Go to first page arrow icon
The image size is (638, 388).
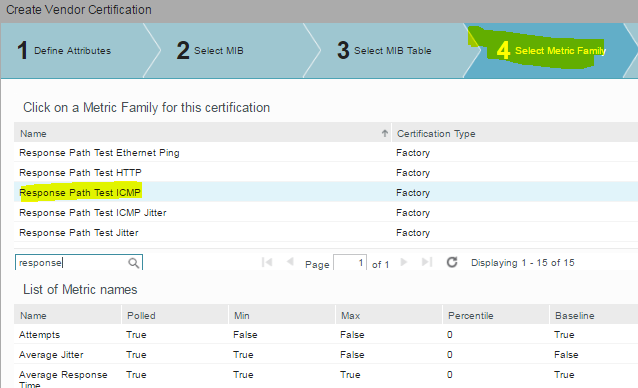267,262
